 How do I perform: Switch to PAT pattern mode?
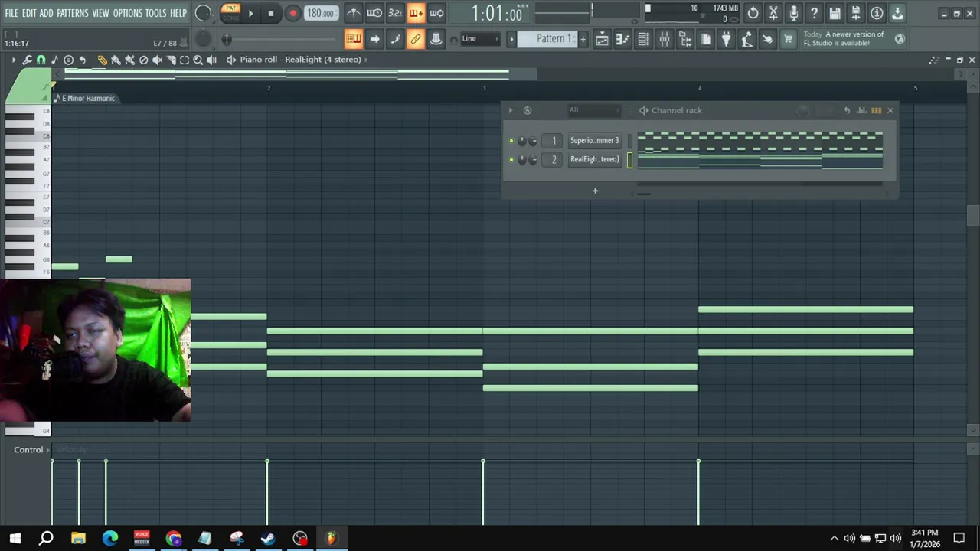click(230, 8)
